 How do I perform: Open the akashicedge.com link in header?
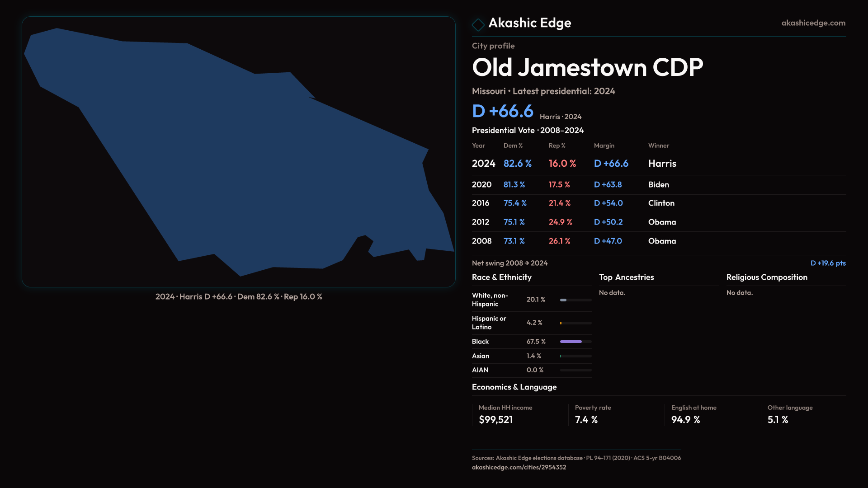(813, 23)
